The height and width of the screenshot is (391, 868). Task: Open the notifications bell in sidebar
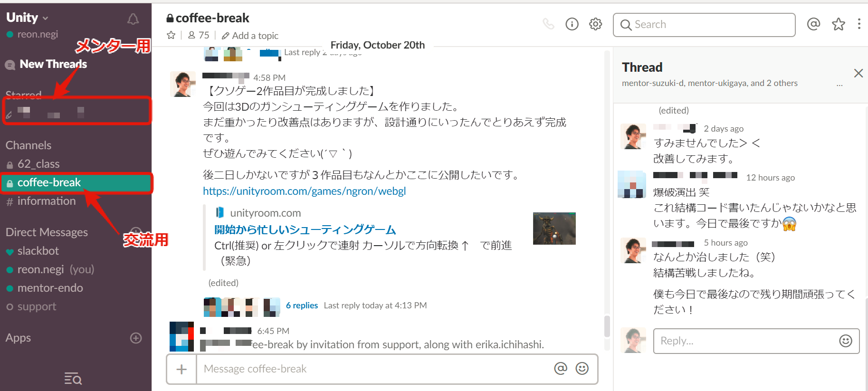133,19
